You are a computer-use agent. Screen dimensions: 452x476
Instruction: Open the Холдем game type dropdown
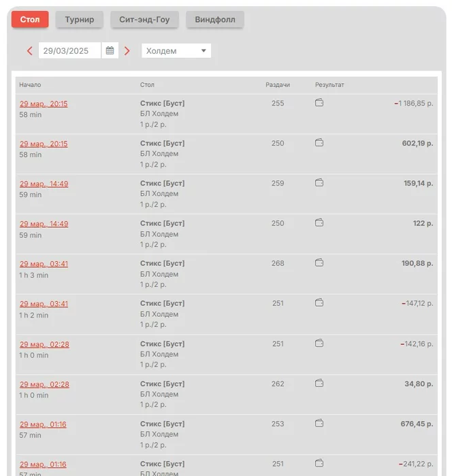176,51
